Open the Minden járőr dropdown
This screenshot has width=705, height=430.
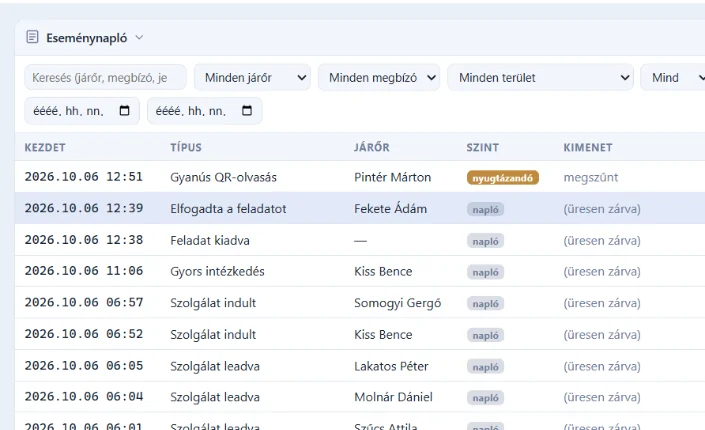252,77
